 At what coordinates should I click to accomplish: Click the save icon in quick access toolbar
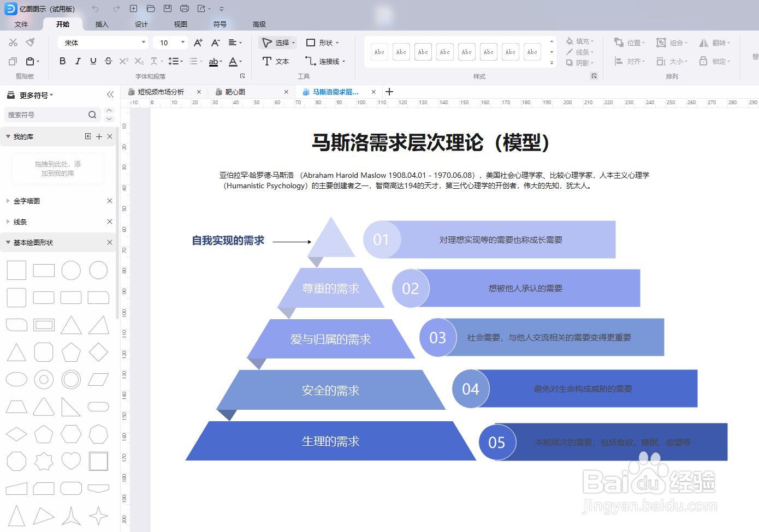click(x=168, y=9)
